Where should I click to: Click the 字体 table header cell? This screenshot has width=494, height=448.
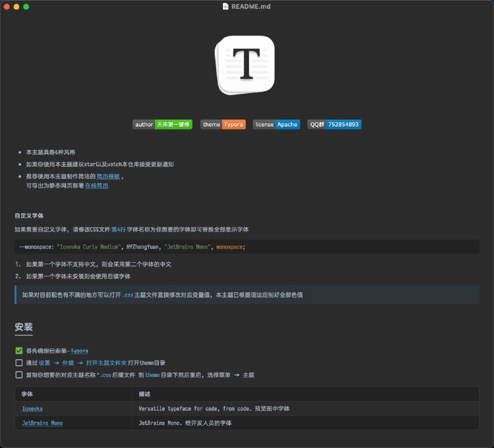73,394
